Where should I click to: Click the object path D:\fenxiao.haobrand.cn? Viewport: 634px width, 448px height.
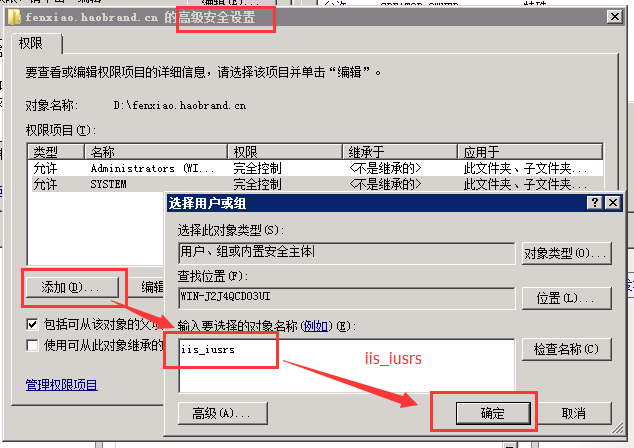180,106
